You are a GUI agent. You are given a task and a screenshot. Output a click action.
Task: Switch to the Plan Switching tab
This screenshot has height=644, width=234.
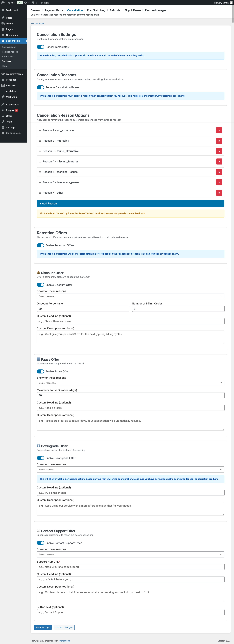[96, 10]
